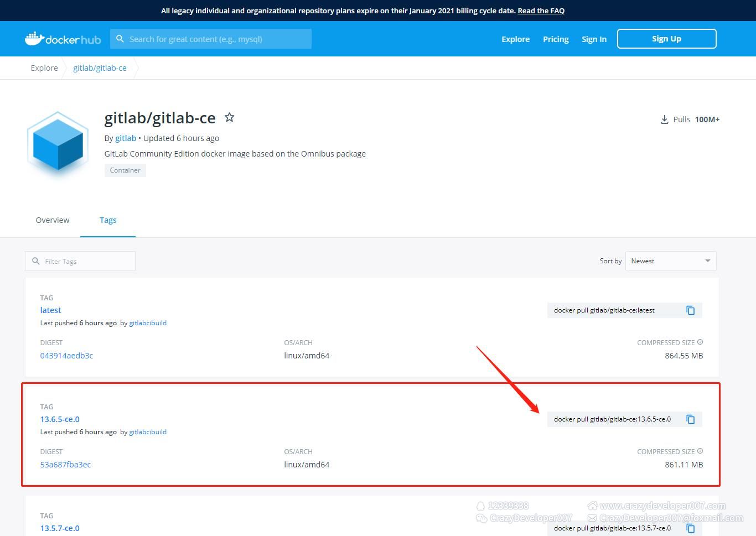756x536 pixels.
Task: Click the 861.11 MB size value
Action: pos(684,465)
